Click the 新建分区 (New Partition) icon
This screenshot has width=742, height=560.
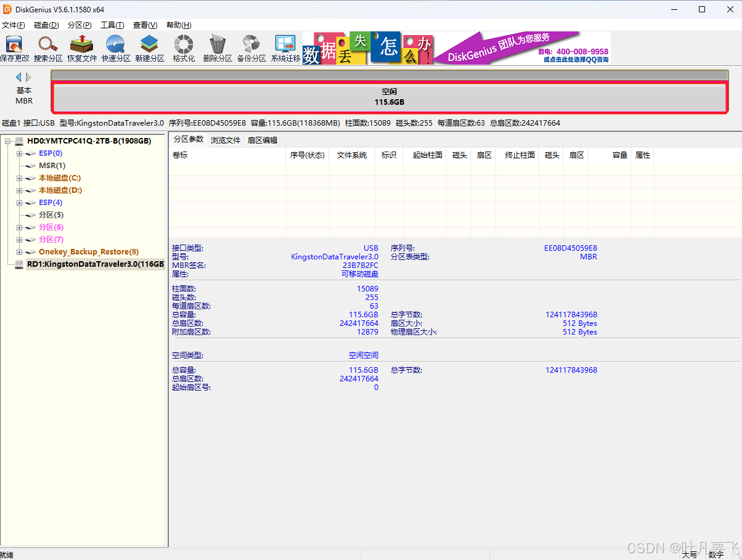tap(150, 49)
